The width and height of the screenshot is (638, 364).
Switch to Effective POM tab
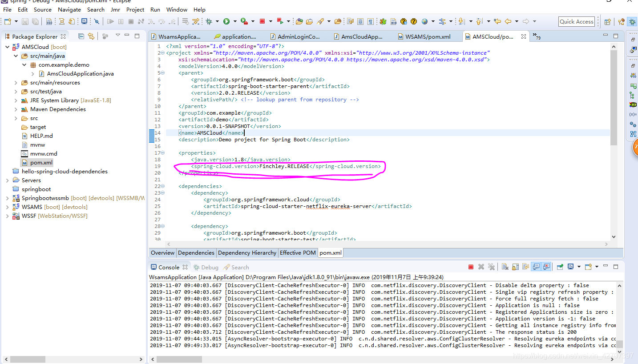(x=298, y=252)
